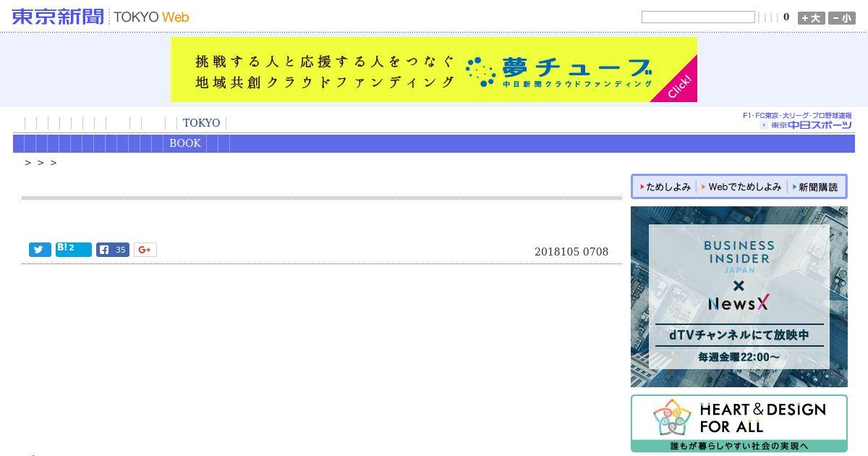Viewport: 868px width, 456px height.
Task: Click the 新聞購読 subscription link
Action: click(x=815, y=187)
